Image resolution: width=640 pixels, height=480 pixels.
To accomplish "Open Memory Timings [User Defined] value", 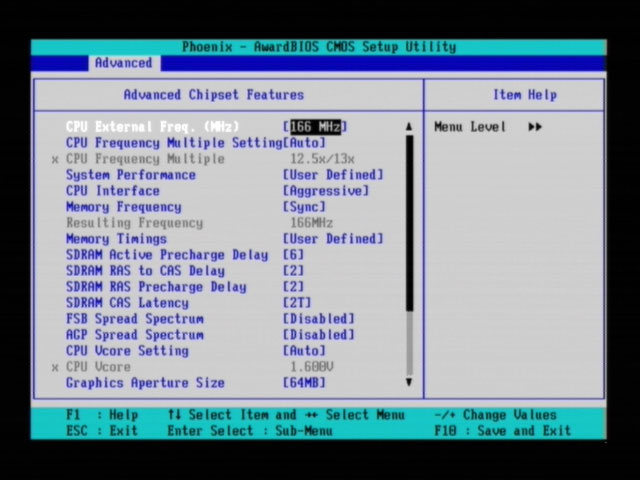I will point(333,239).
